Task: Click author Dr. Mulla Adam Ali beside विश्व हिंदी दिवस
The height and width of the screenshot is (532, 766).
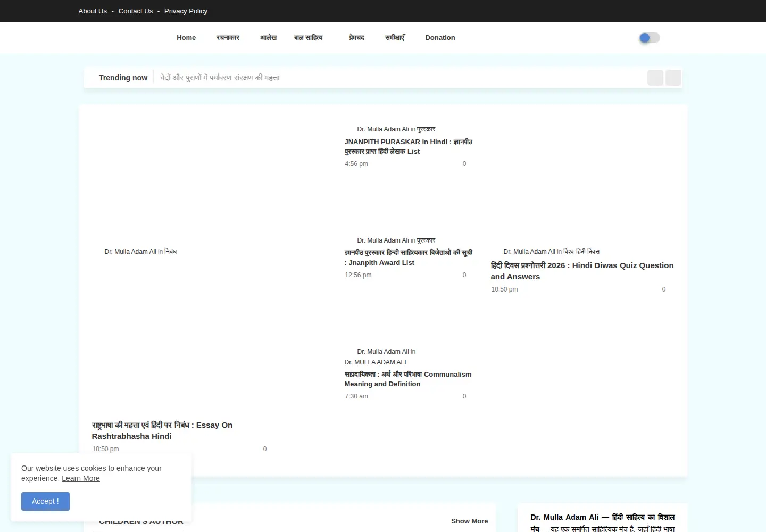Action: (529, 252)
